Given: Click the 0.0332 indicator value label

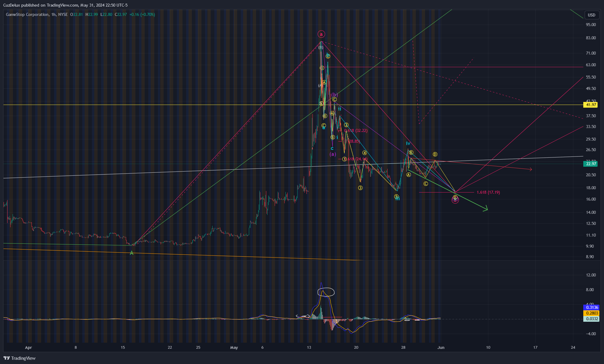Looking at the screenshot, I should (592, 319).
